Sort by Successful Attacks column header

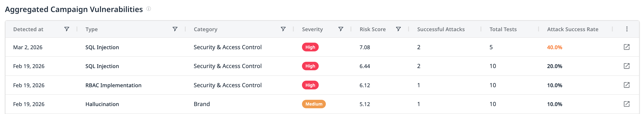click(441, 29)
